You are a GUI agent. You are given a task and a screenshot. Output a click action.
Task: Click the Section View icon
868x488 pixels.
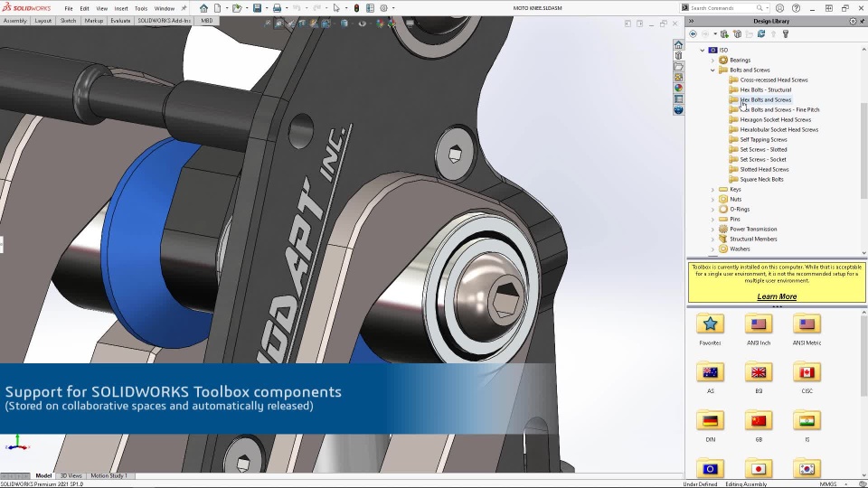[x=302, y=23]
